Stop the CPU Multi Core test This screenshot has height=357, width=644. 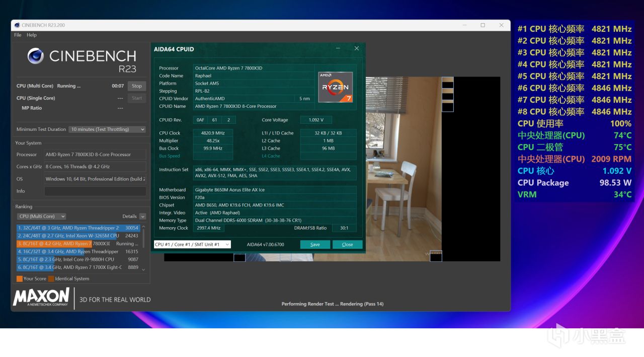coord(137,86)
